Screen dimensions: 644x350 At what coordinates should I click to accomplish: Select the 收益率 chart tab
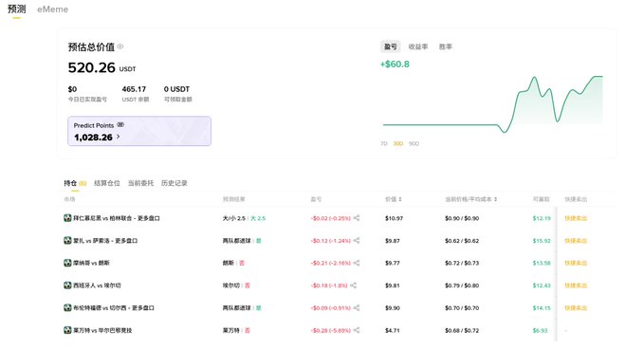pyautogui.click(x=418, y=46)
